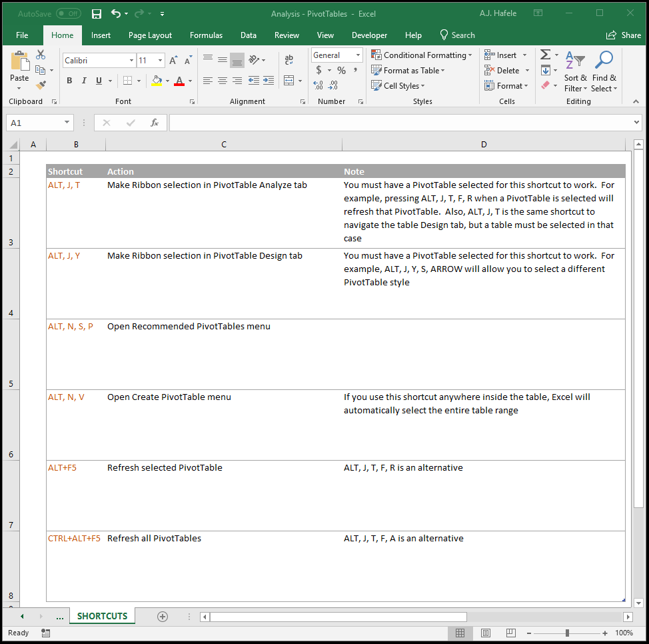
Task: Click Format cells button
Action: [x=506, y=86]
